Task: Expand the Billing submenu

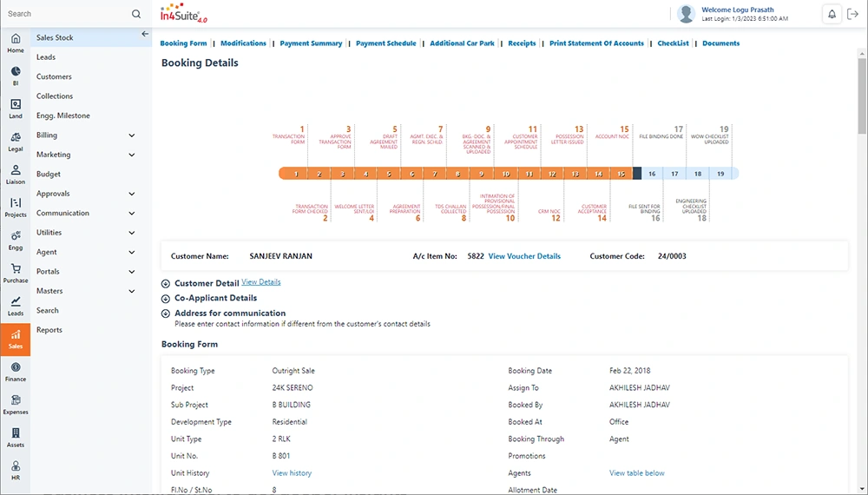Action: coord(132,135)
